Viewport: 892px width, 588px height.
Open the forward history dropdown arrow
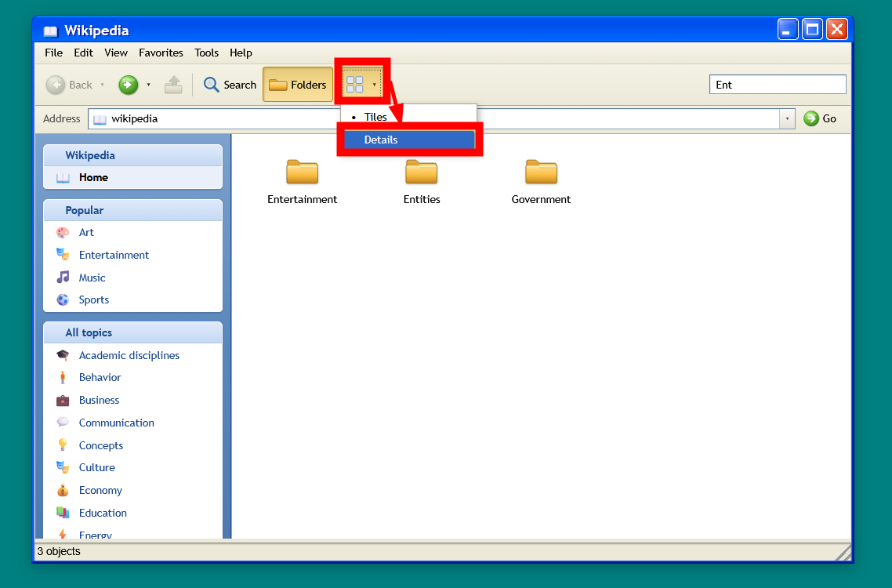[148, 85]
